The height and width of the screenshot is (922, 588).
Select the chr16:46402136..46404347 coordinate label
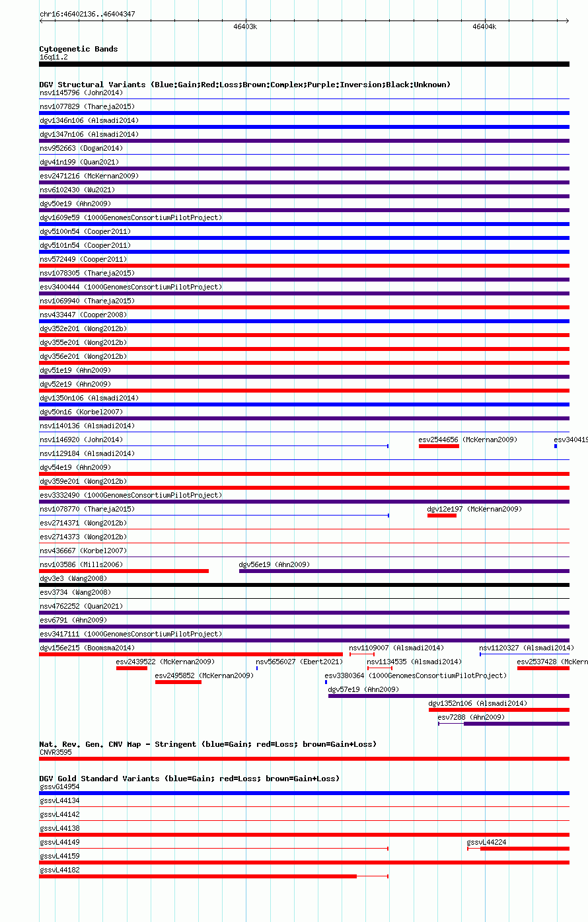click(87, 14)
